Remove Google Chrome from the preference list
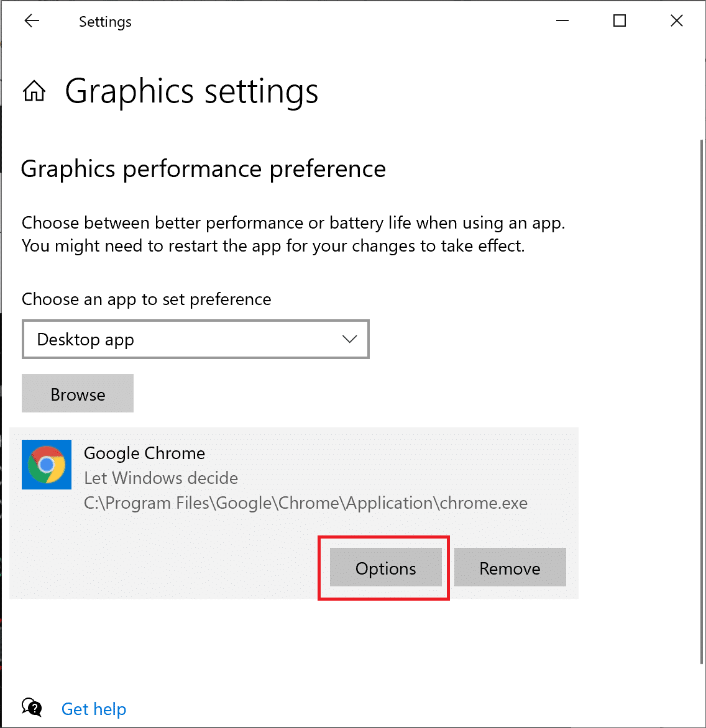 (510, 567)
